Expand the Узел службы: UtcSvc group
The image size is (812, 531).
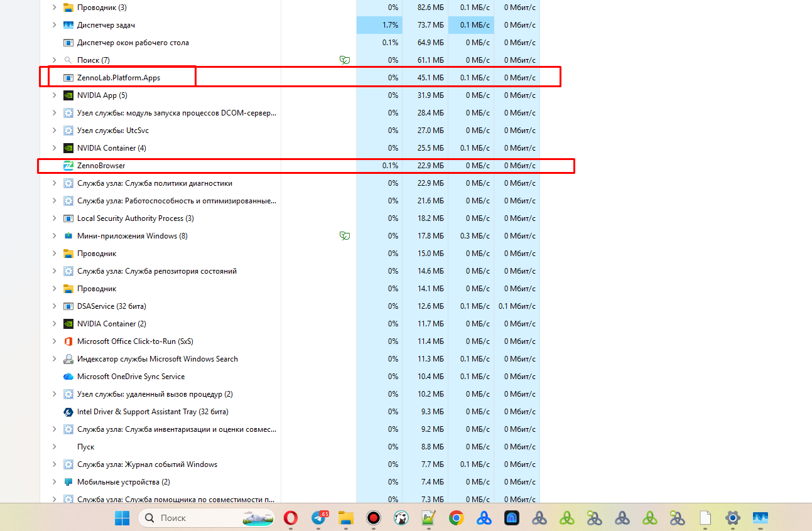pyautogui.click(x=54, y=131)
